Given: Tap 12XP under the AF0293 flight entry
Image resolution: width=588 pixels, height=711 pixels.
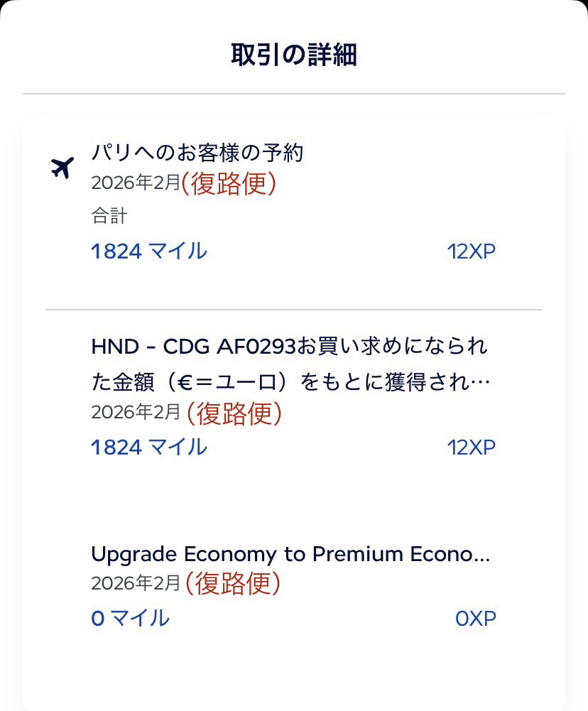Looking at the screenshot, I should (472, 447).
